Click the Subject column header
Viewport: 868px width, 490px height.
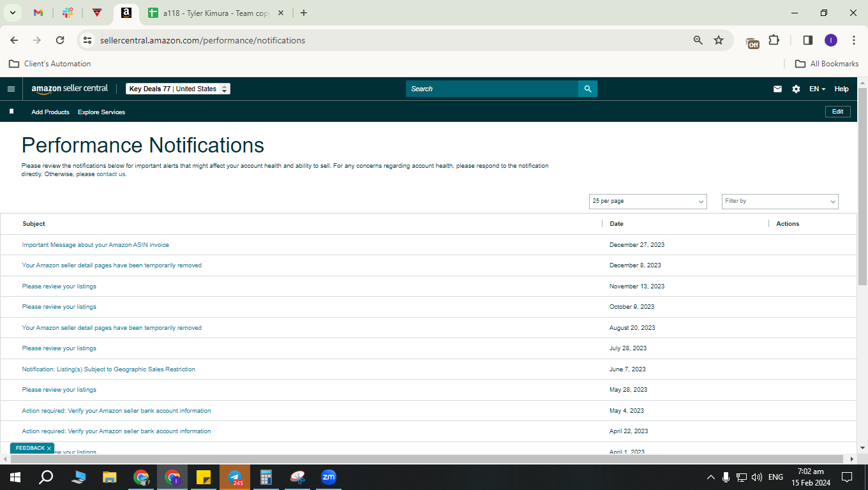[34, 224]
